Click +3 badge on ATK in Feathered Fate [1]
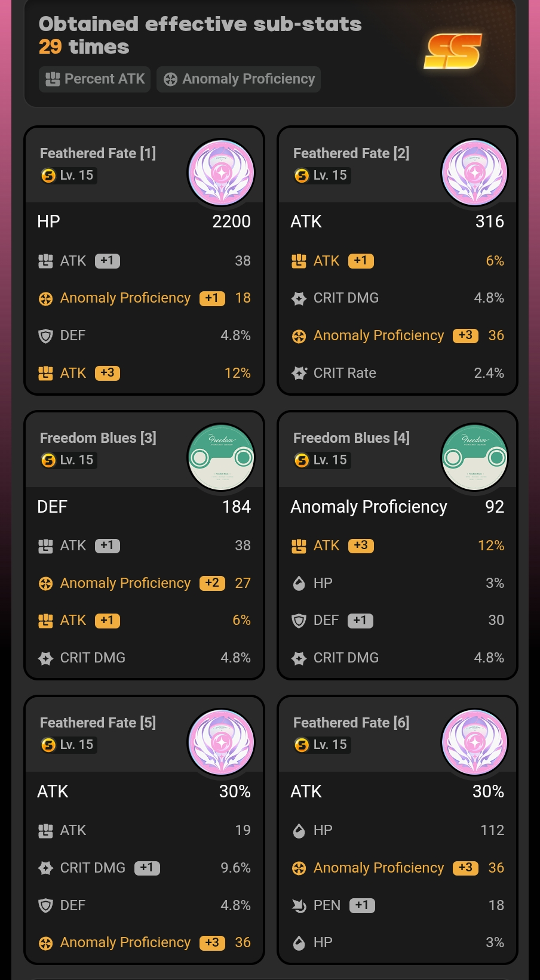The height and width of the screenshot is (980, 540). [108, 373]
